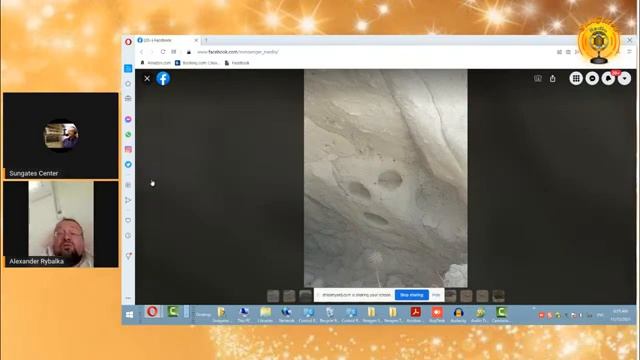
Task: Click Opera icon in the taskbar
Action: click(x=152, y=312)
